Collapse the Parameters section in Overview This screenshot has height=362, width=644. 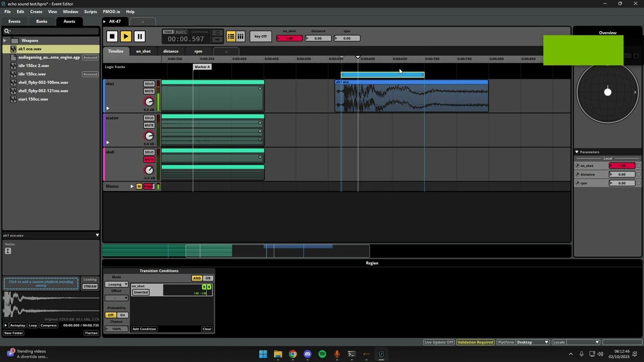click(x=577, y=152)
